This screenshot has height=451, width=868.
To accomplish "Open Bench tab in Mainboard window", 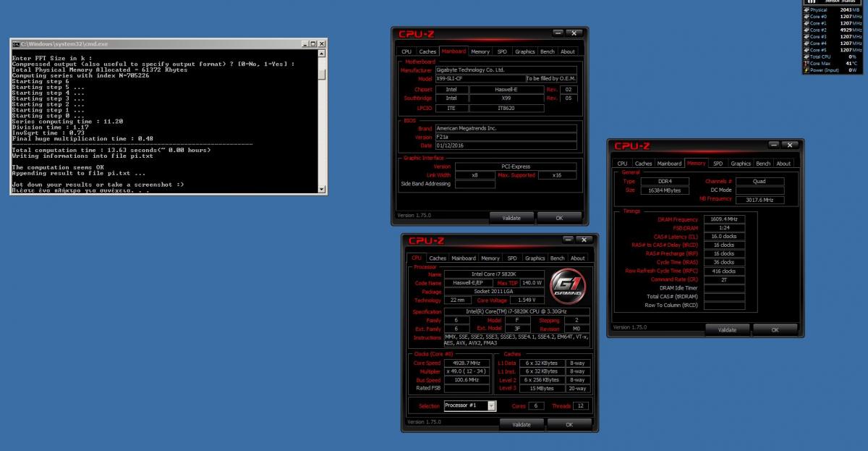I will tap(548, 51).
